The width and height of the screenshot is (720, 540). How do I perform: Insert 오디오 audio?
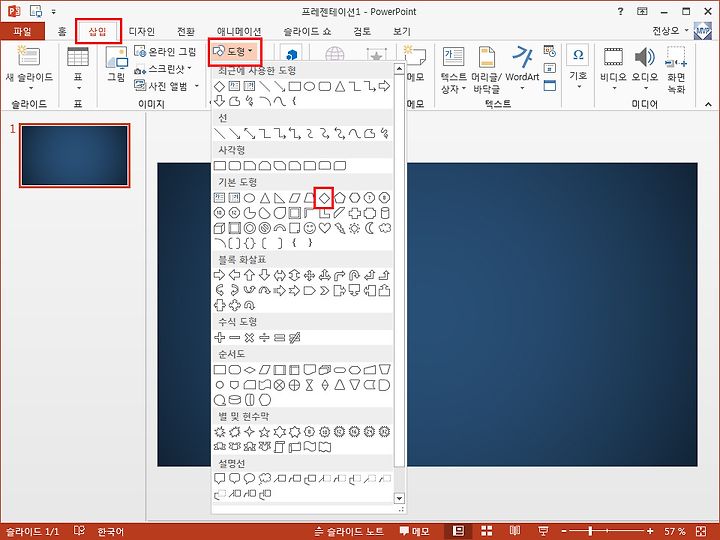point(645,68)
